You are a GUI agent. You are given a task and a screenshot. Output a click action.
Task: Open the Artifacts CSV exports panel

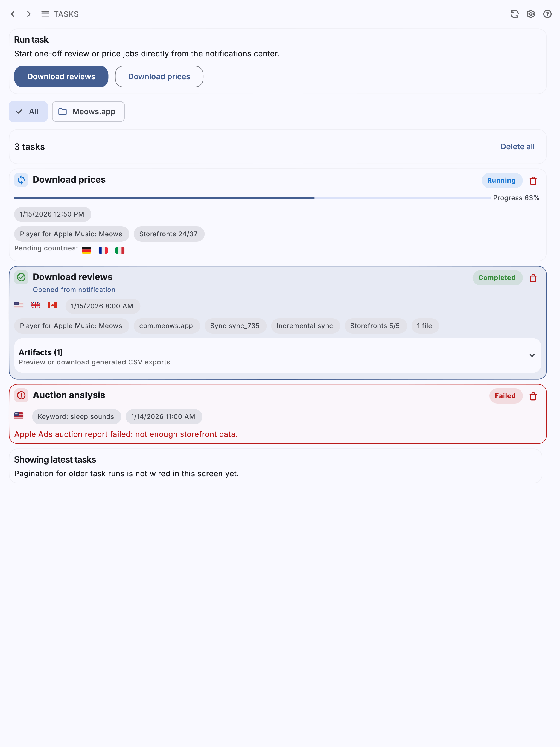278,356
